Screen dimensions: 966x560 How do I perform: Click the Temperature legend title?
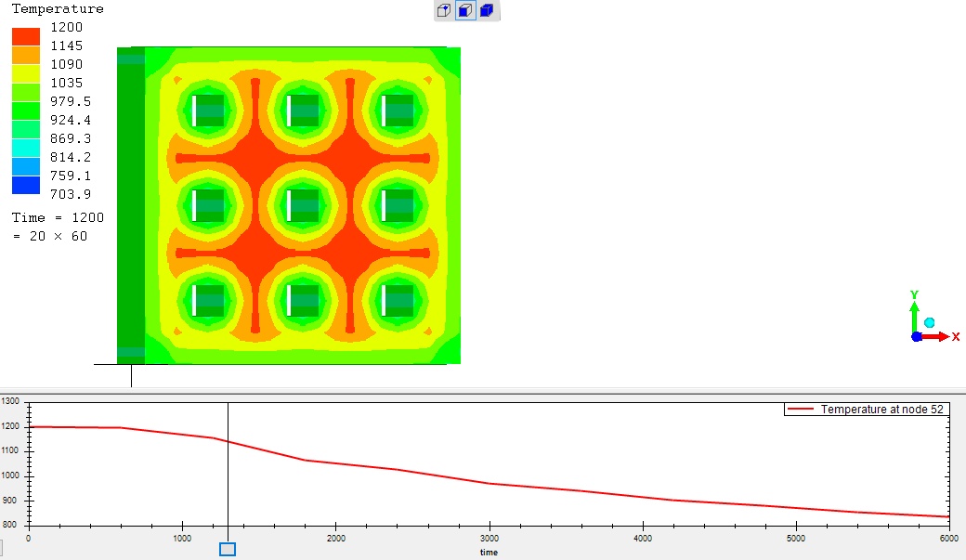(58, 9)
